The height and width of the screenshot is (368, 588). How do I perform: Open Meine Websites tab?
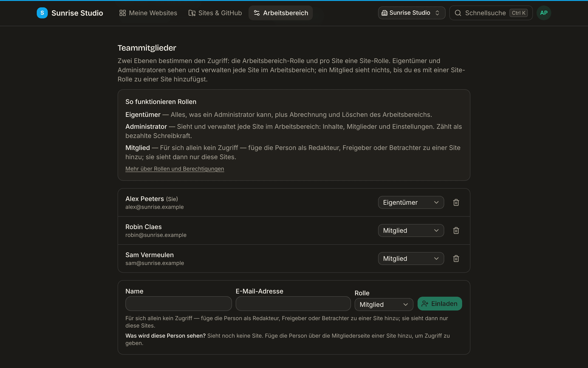148,13
